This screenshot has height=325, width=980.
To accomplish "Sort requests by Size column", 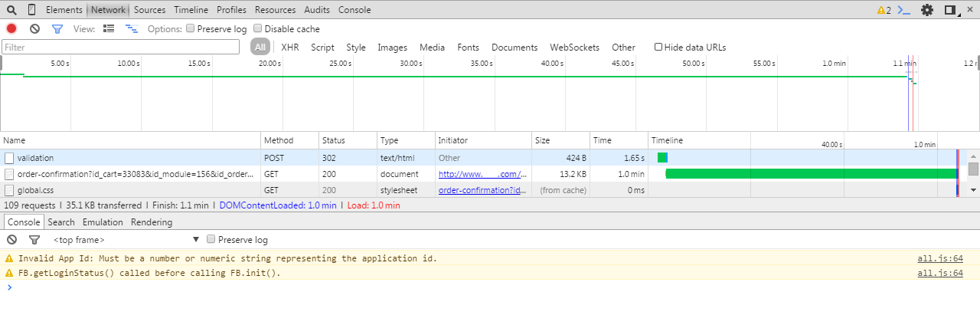I will [x=560, y=140].
